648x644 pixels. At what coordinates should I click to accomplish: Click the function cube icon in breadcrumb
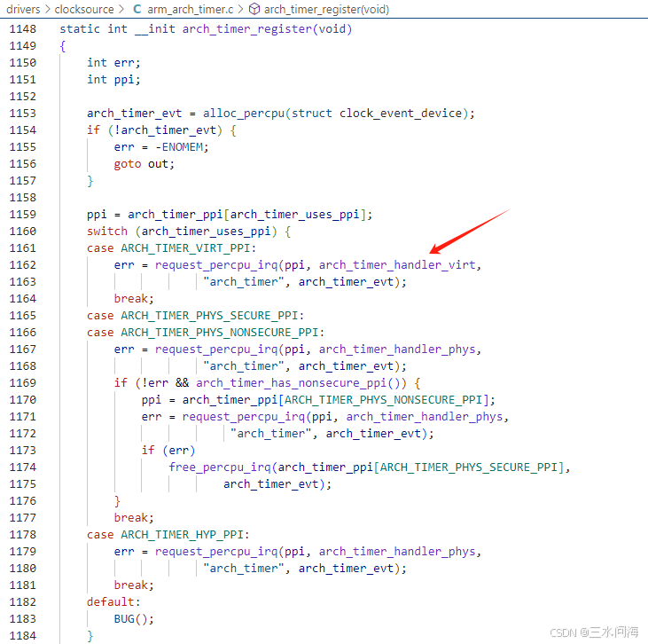click(254, 9)
